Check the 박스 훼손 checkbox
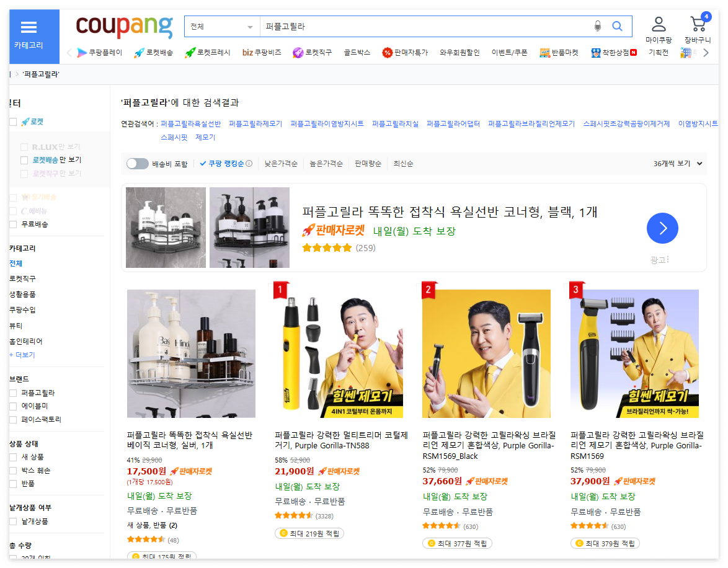 click(x=13, y=471)
